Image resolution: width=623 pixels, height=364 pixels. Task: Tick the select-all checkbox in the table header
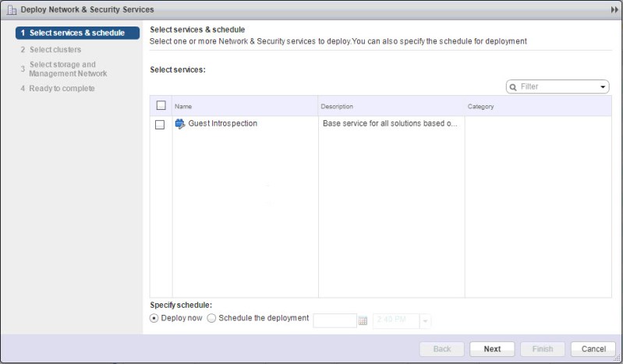(161, 106)
